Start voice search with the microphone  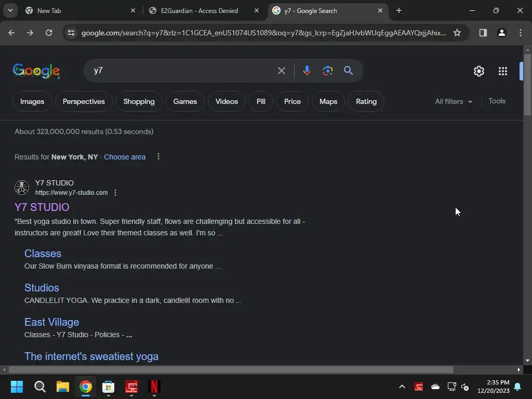(307, 71)
